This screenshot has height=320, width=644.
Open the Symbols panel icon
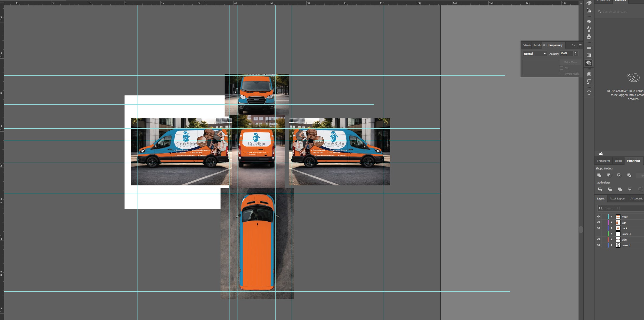(589, 36)
